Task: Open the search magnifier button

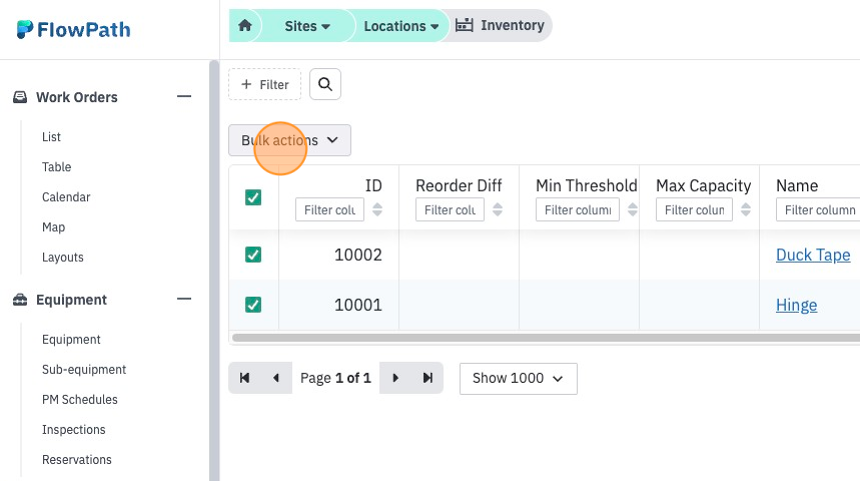Action: coord(325,84)
